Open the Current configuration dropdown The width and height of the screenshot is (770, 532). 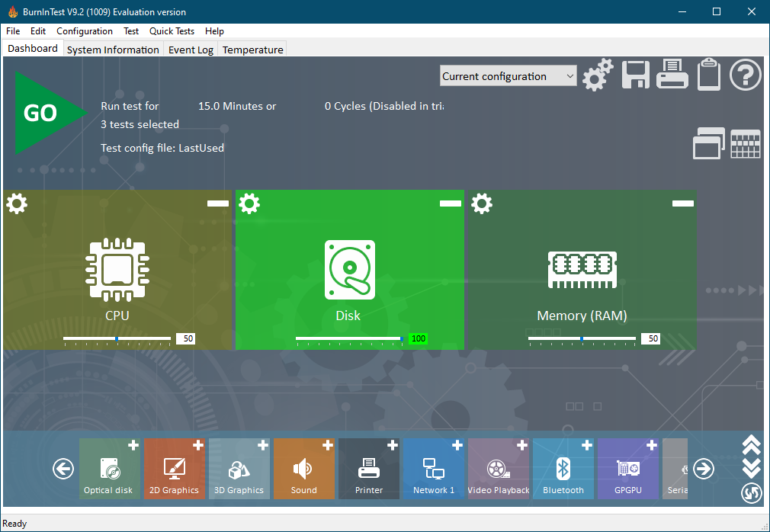[x=508, y=76]
